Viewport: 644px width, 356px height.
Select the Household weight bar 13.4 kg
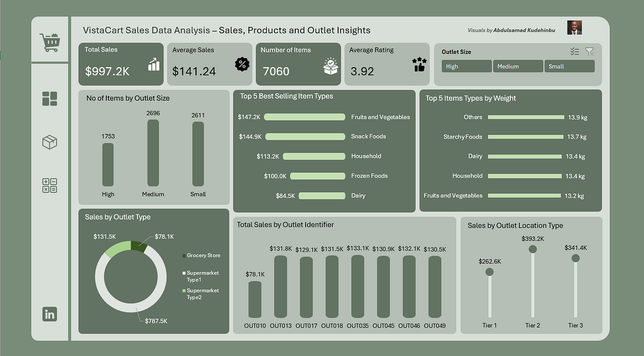524,176
